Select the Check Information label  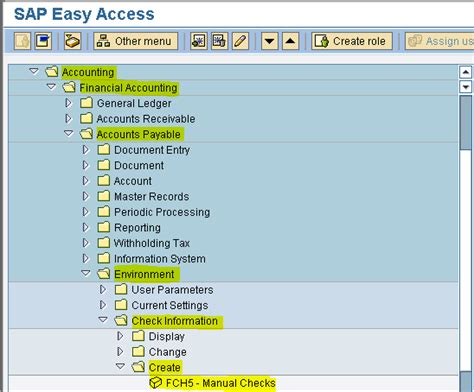click(x=175, y=321)
